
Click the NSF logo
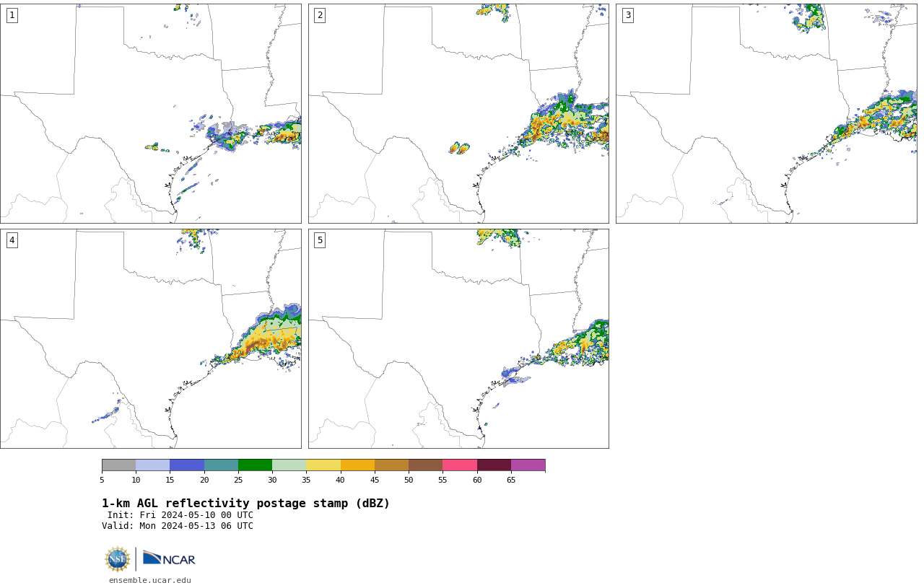point(118,559)
